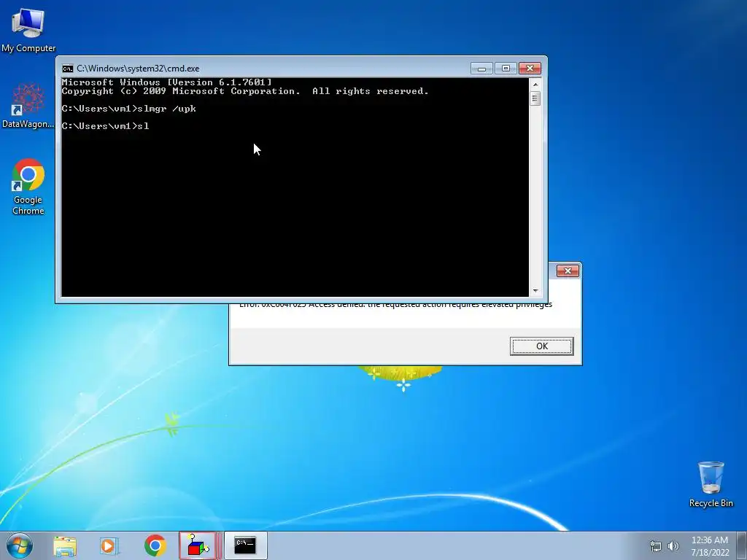Open Windows Media Player from the taskbar
Screen dimensions: 747x560
[x=109, y=545]
